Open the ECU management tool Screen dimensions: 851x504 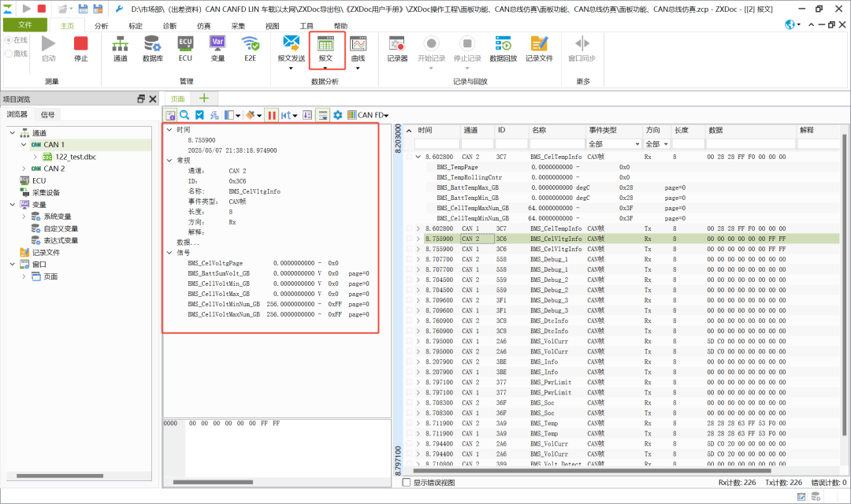tap(185, 49)
